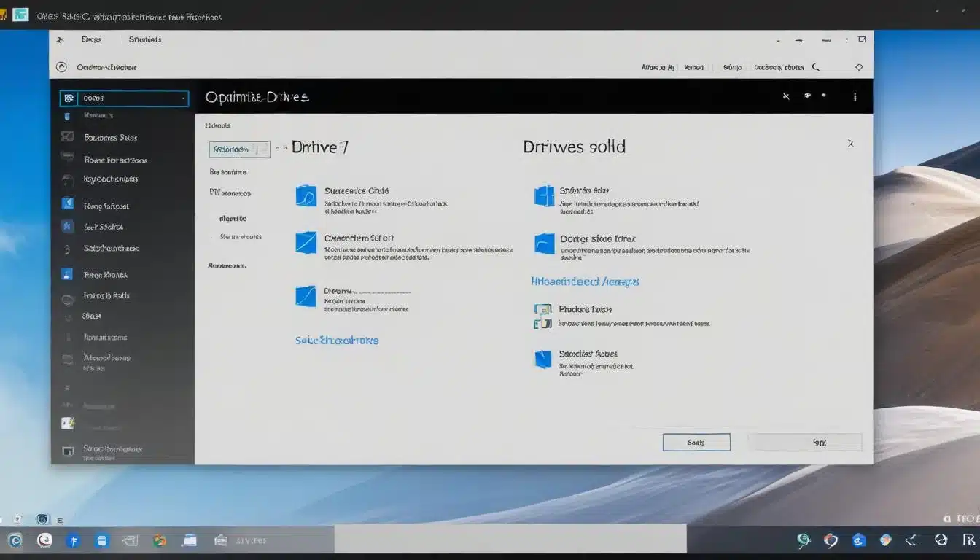The width and height of the screenshot is (980, 560).
Task: Open the combo box left of Drive 7
Action: click(239, 149)
